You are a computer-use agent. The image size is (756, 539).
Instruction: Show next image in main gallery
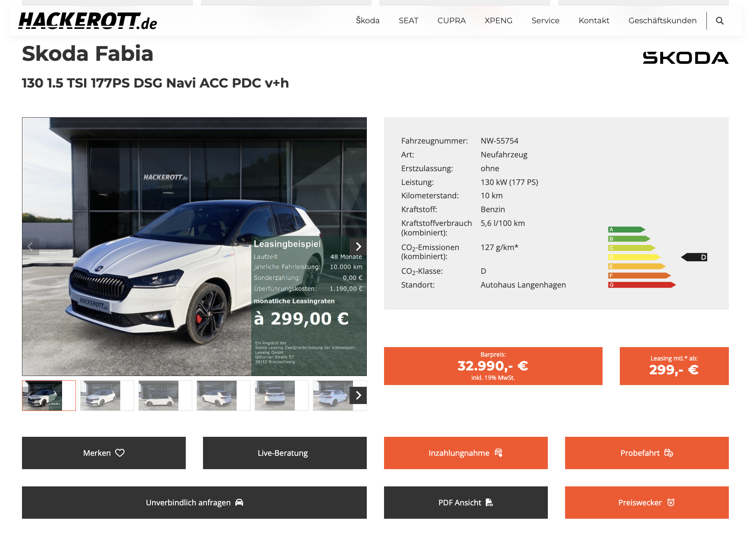(358, 247)
